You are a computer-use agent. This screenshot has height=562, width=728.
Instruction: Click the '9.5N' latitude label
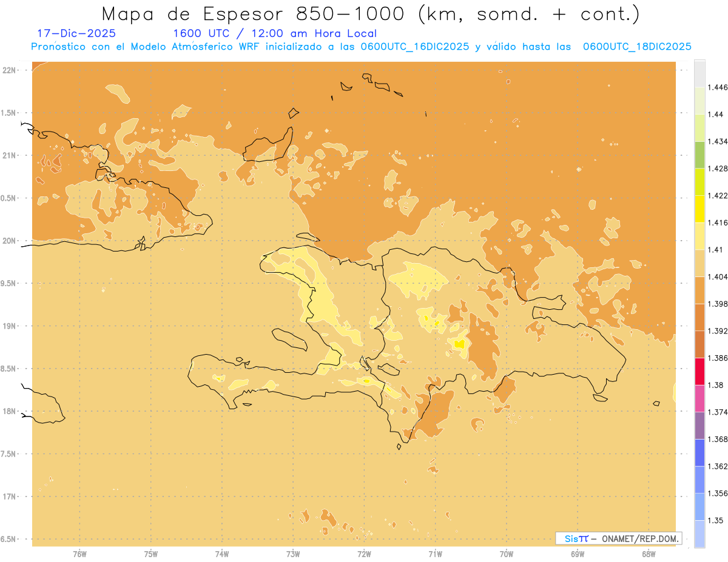pos(9,283)
